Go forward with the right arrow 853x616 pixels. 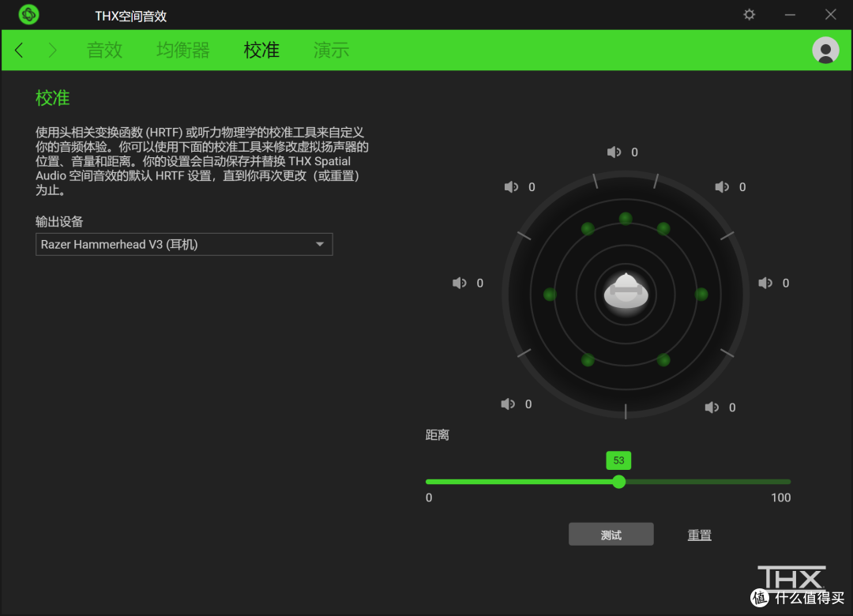coord(52,50)
